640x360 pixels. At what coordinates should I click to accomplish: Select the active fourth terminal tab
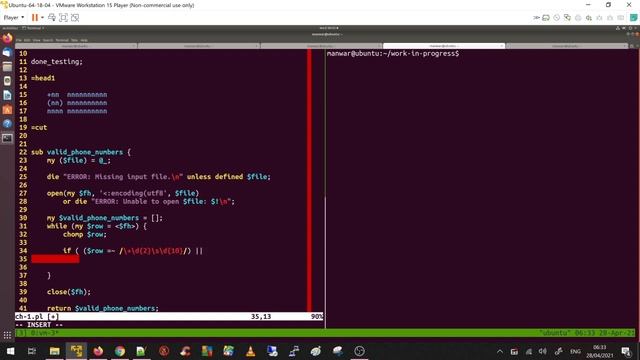coord(444,46)
